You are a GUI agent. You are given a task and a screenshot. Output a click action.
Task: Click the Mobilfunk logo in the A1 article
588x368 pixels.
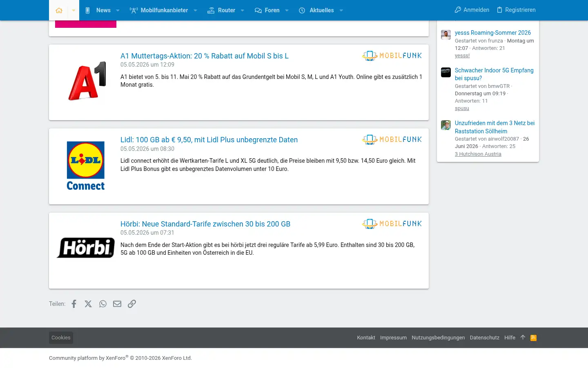tap(392, 56)
